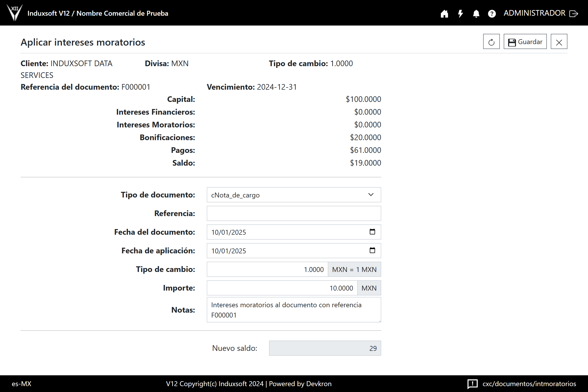Click the cxc/documentos/intmoratorios path text
Image resolution: width=588 pixels, height=392 pixels.
click(x=529, y=384)
